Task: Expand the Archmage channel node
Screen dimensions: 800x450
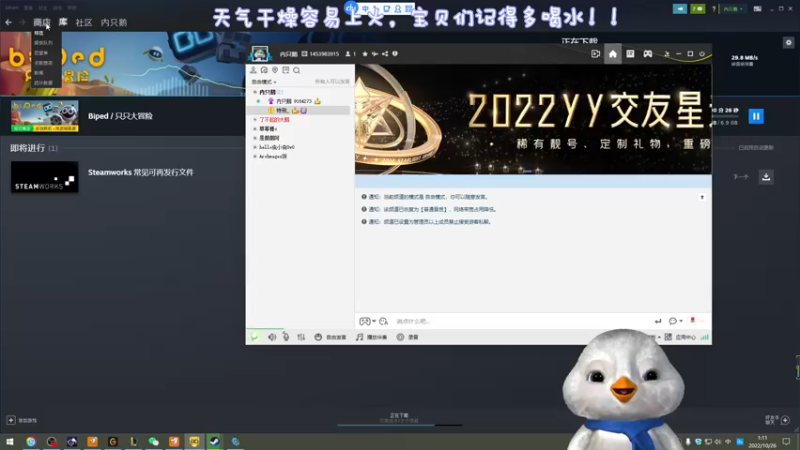Action: [255, 156]
